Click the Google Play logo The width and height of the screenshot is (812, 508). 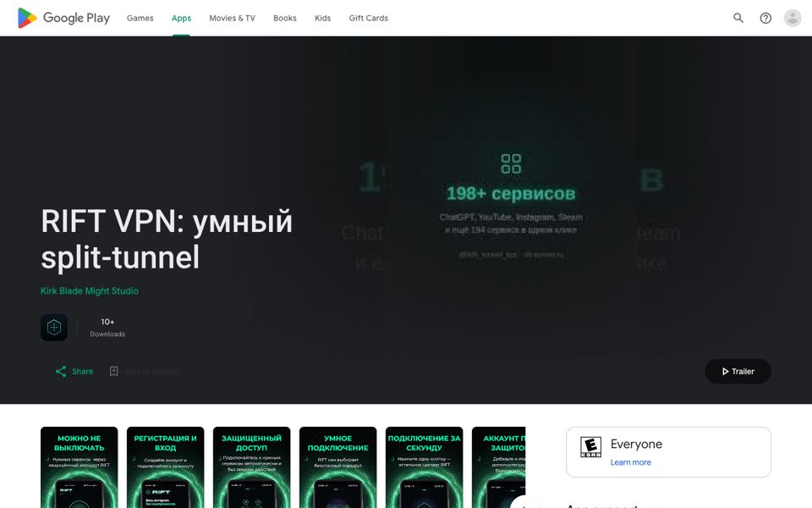click(63, 18)
